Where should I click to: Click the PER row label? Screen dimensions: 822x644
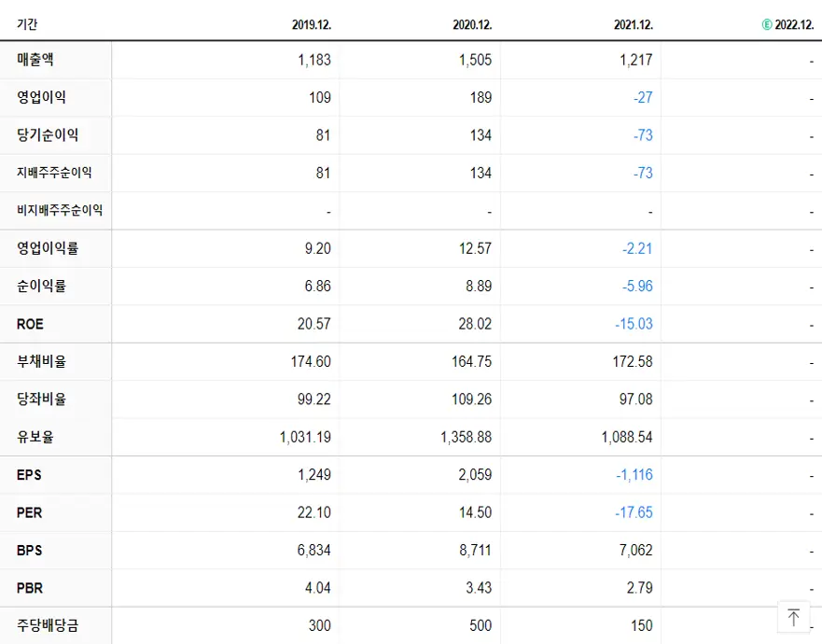click(x=29, y=513)
